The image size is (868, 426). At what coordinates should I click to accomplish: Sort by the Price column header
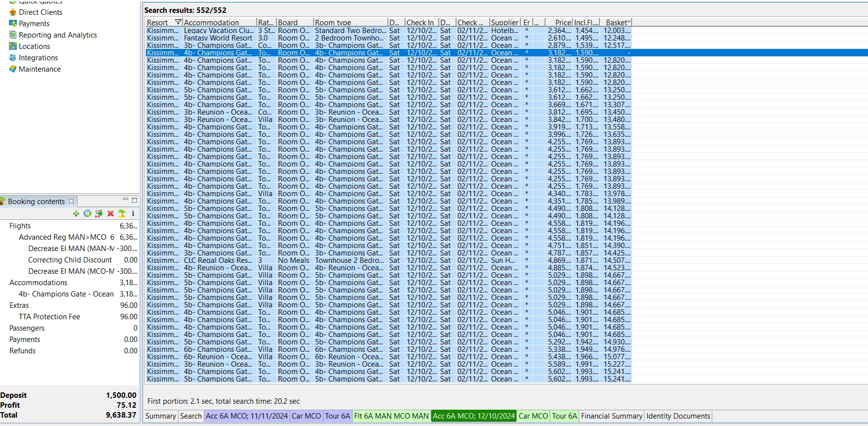558,22
